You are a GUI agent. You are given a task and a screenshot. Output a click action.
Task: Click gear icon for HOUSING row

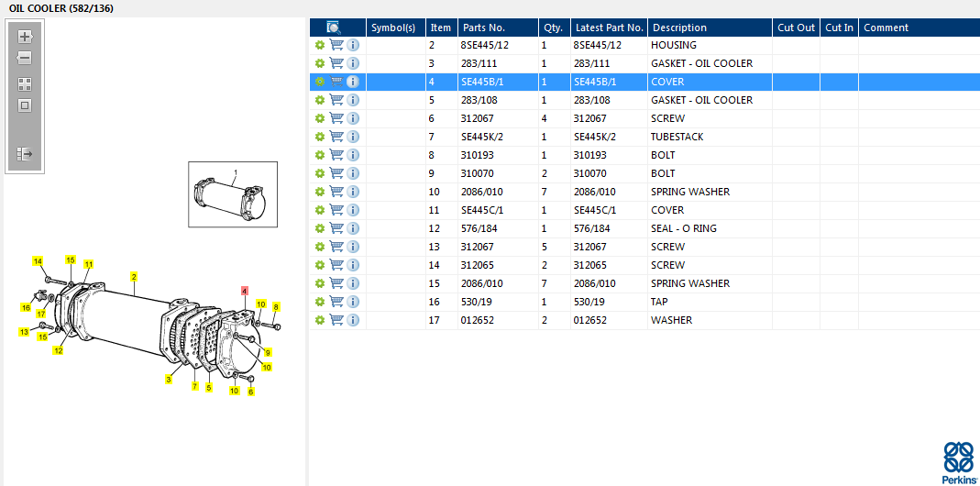[x=319, y=45]
